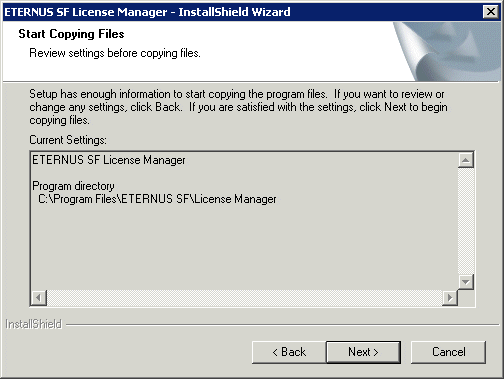Click Next to begin copying files
The width and height of the screenshot is (504, 379).
click(363, 352)
